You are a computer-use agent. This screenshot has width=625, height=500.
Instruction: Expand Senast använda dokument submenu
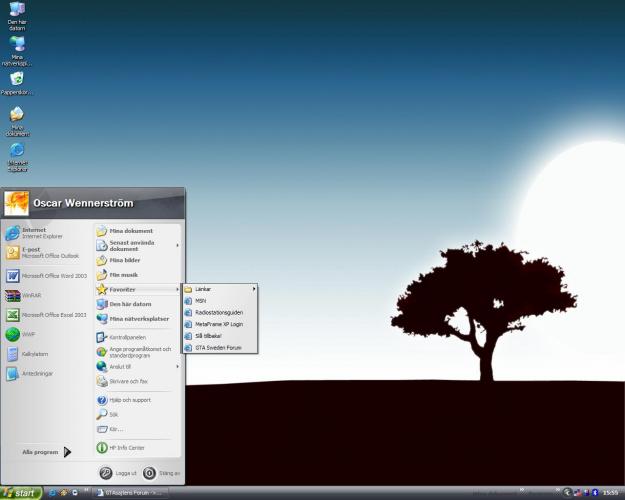(137, 246)
